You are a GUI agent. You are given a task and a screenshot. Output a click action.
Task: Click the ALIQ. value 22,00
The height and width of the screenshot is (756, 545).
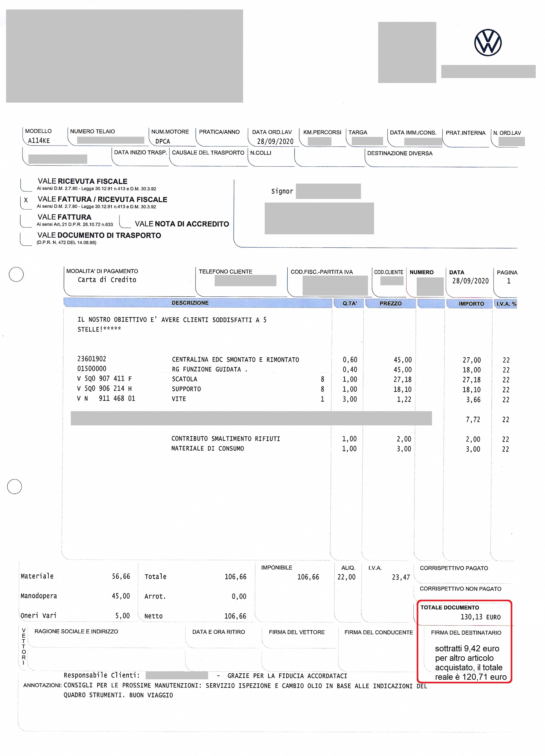click(346, 577)
